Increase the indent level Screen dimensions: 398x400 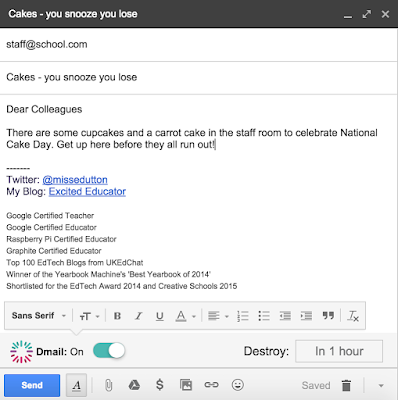(306, 316)
